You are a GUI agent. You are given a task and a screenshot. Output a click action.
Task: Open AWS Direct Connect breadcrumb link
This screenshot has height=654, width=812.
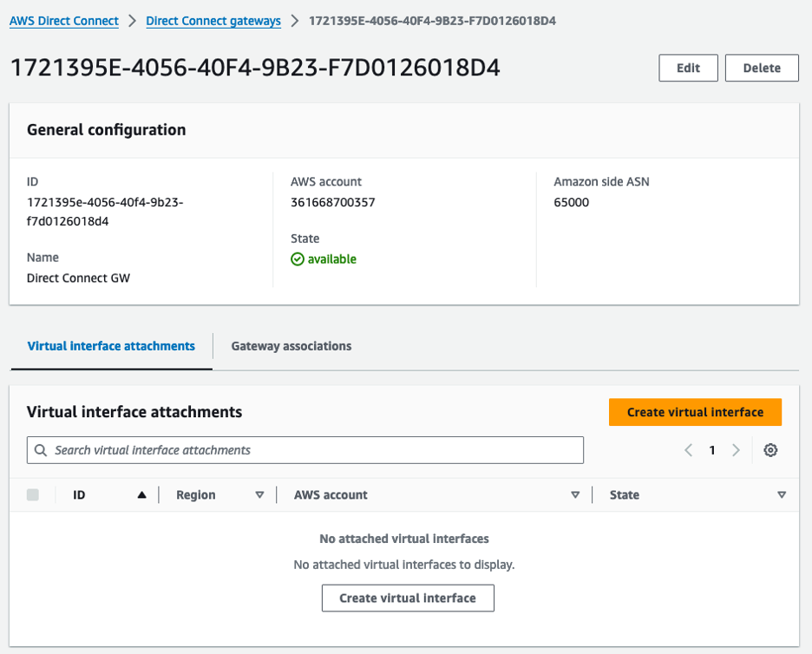point(63,21)
